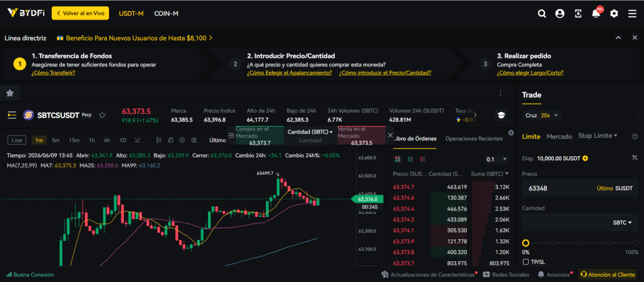The width and height of the screenshot is (644, 282).
Task: Select Límite order tab
Action: pos(531,136)
